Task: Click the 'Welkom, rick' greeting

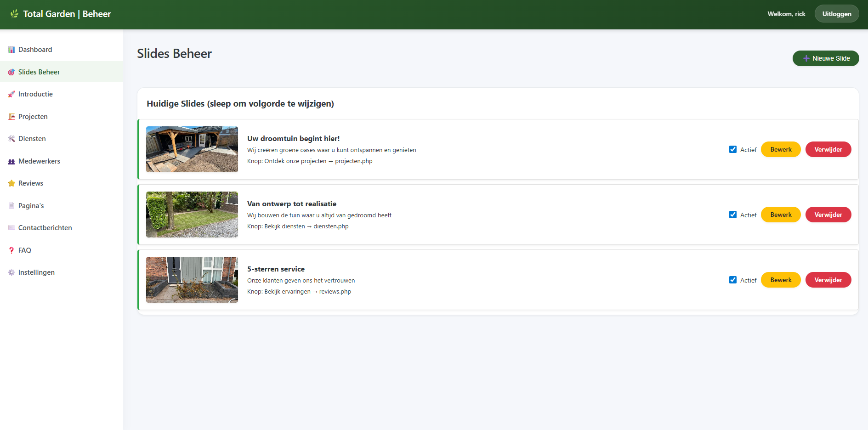Action: [x=786, y=14]
